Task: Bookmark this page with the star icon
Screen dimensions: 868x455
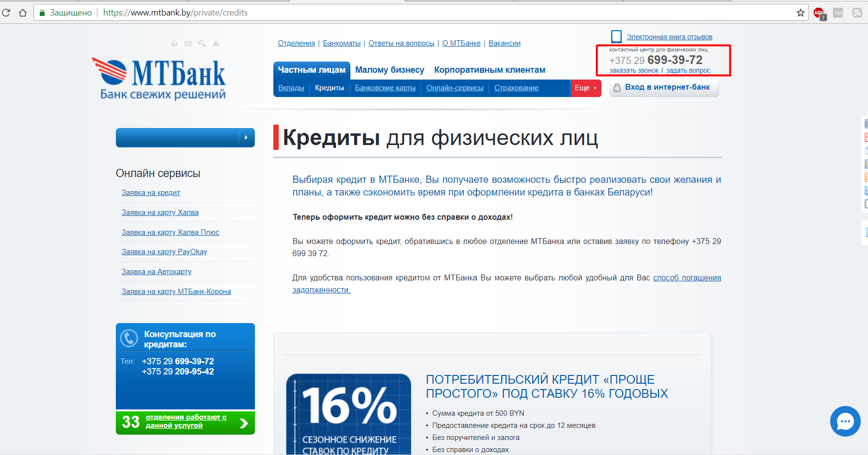Action: [800, 13]
